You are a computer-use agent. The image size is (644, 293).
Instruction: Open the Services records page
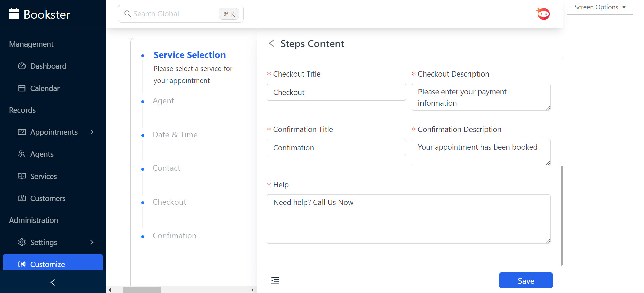point(43,176)
